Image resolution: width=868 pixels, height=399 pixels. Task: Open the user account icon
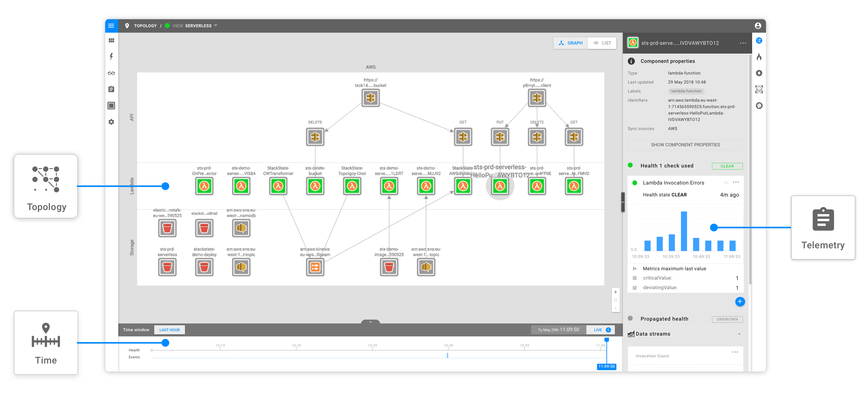(758, 26)
